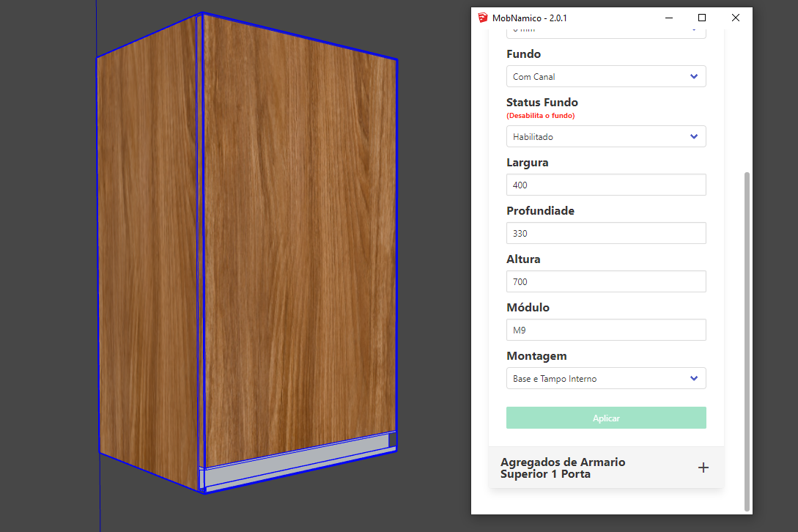Select the Módulo field containing M9
Image resolution: width=798 pixels, height=532 pixels.
(605, 330)
